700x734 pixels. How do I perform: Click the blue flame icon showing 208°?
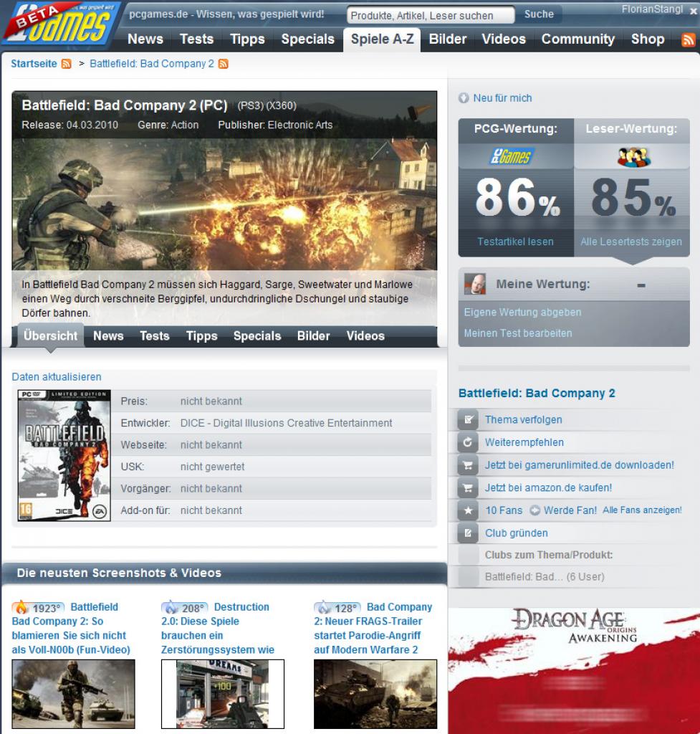171,608
